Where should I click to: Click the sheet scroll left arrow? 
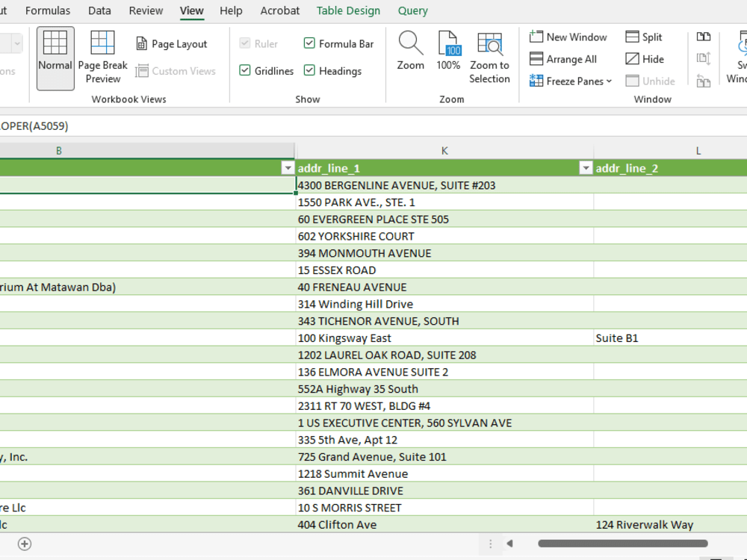click(509, 544)
